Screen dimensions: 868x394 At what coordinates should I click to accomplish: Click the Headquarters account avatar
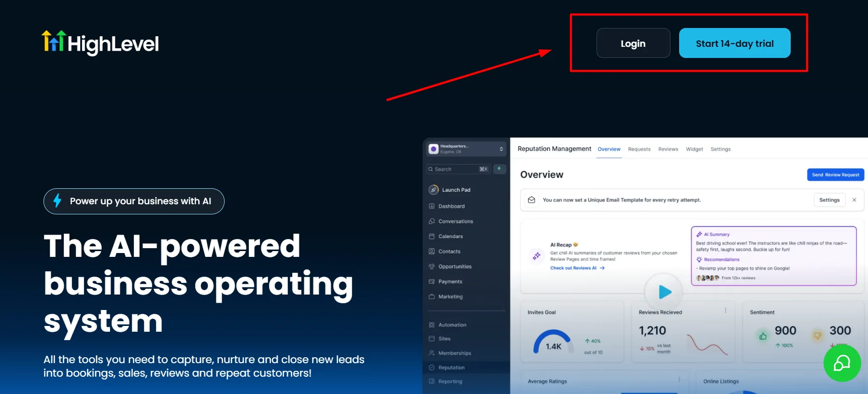pyautogui.click(x=434, y=149)
